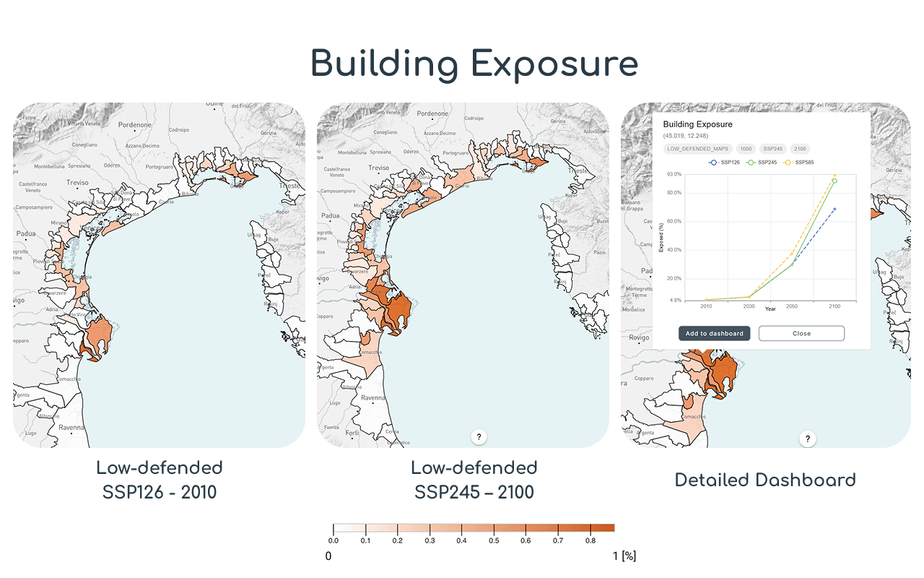This screenshot has height=578, width=924.
Task: Click Ravenna label on SSP245 – 2100 map
Action: click(374, 397)
